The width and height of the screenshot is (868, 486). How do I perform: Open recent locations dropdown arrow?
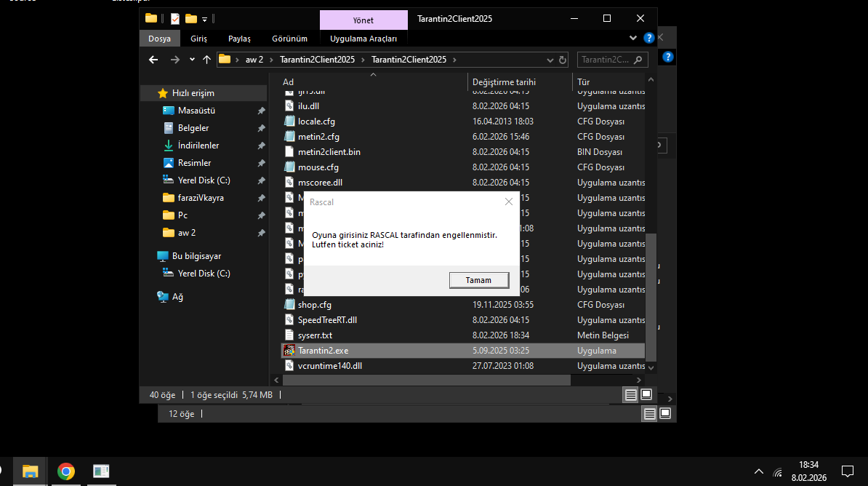(192, 60)
